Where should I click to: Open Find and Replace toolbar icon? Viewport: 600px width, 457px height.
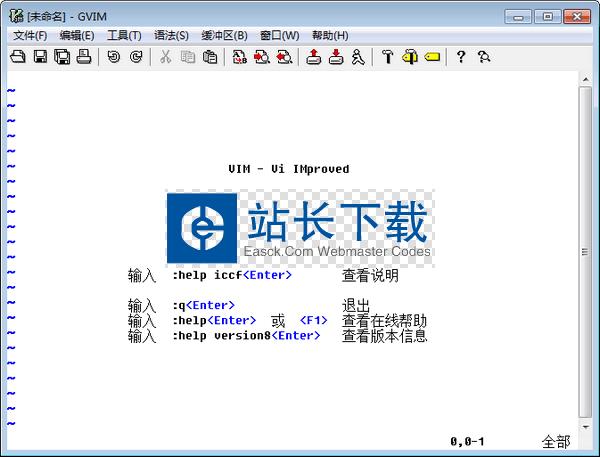[240, 57]
